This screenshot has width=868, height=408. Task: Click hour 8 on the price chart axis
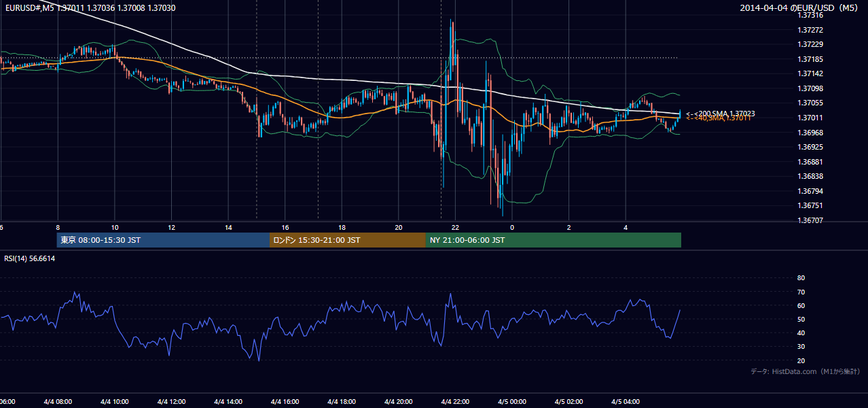coord(58,228)
